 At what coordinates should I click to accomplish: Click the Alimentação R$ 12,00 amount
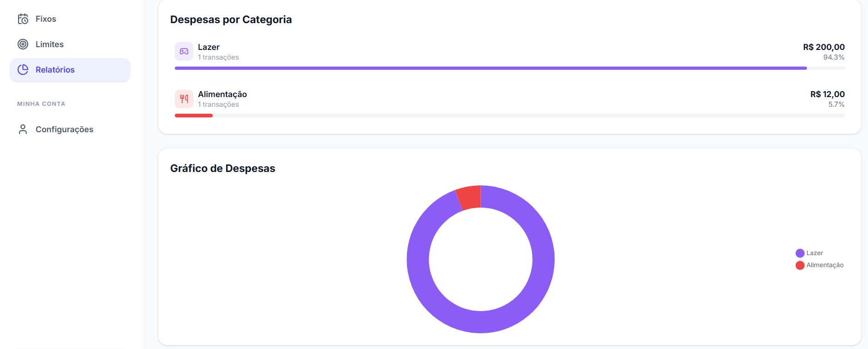tap(827, 94)
